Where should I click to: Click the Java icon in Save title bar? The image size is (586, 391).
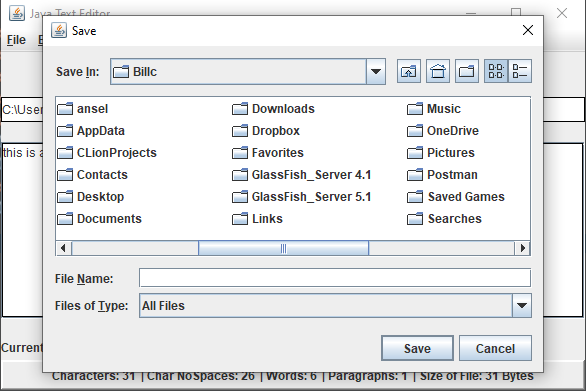(59, 30)
